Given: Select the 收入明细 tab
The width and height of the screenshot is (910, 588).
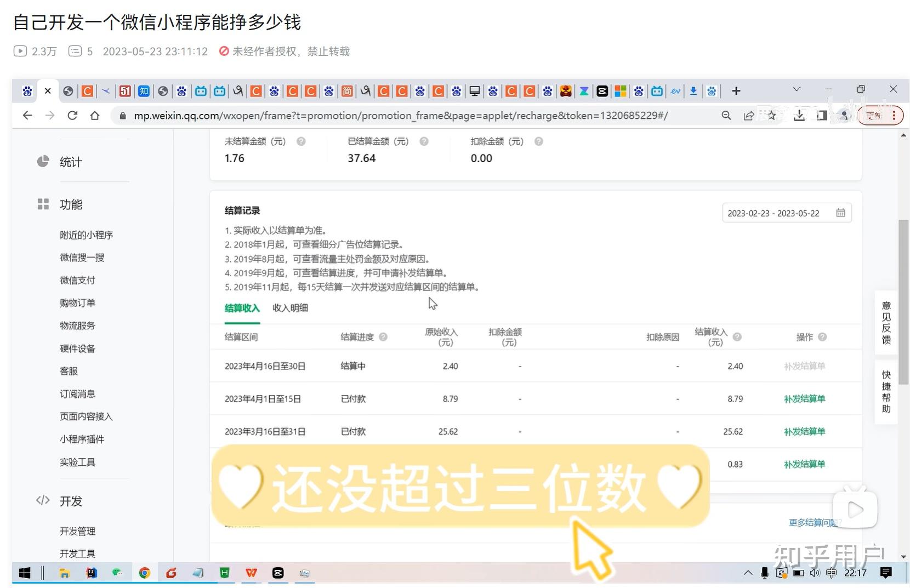Looking at the screenshot, I should pyautogui.click(x=290, y=308).
